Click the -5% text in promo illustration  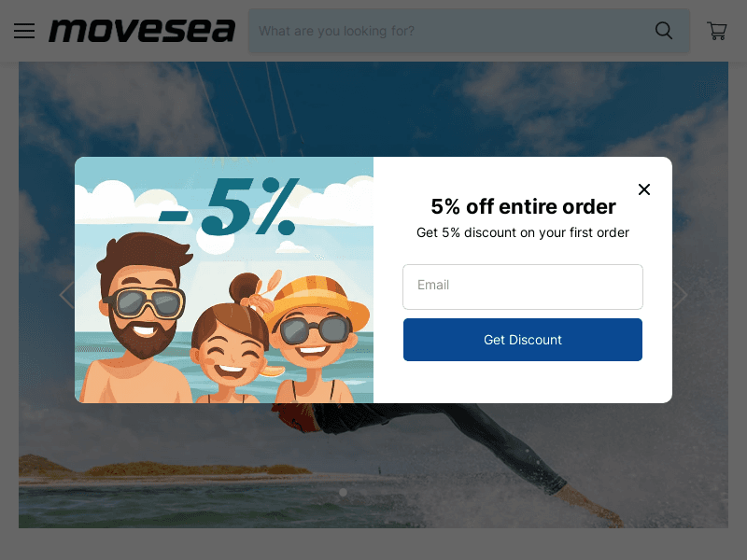229,206
